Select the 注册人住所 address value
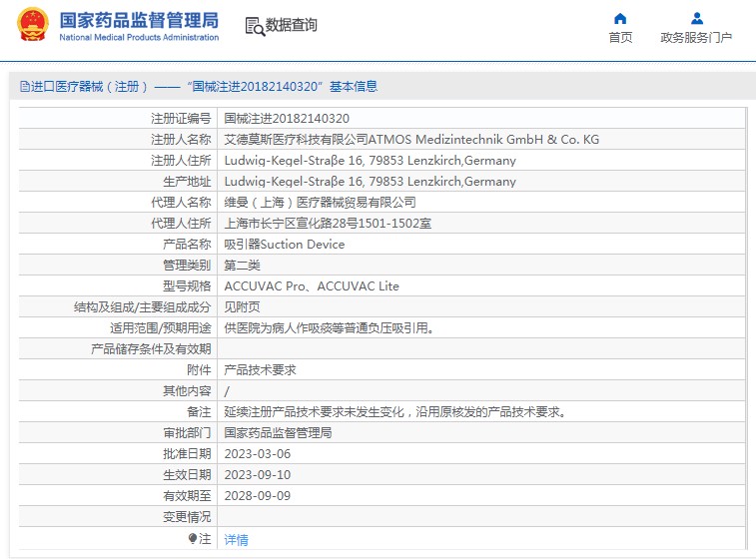The image size is (756, 559). pos(371,161)
